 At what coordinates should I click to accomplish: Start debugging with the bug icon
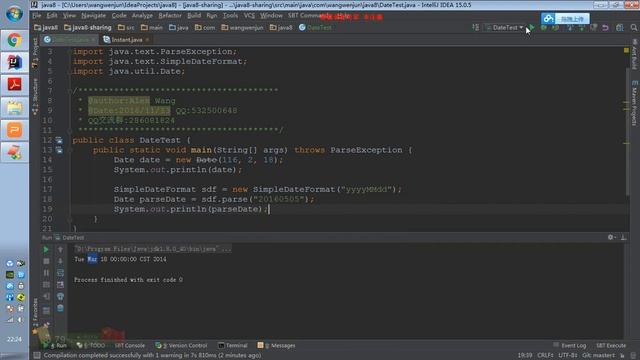[544, 28]
